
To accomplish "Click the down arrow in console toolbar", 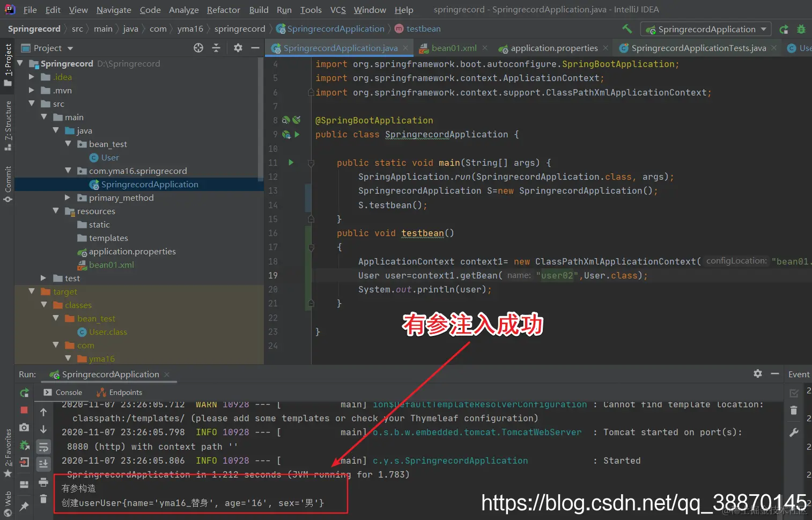I will (43, 429).
